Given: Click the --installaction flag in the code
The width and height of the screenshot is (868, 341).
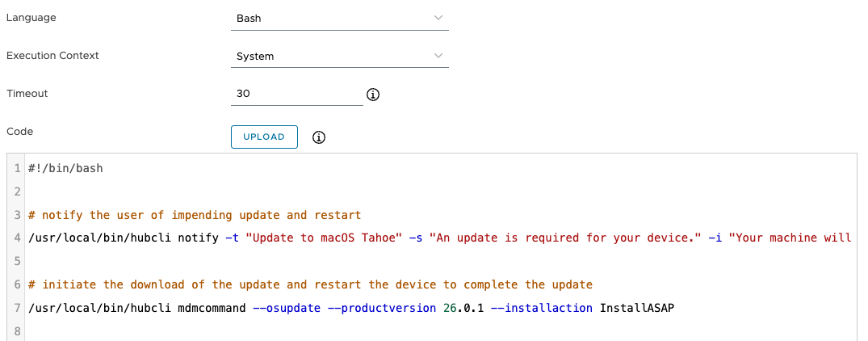Looking at the screenshot, I should tap(545, 307).
